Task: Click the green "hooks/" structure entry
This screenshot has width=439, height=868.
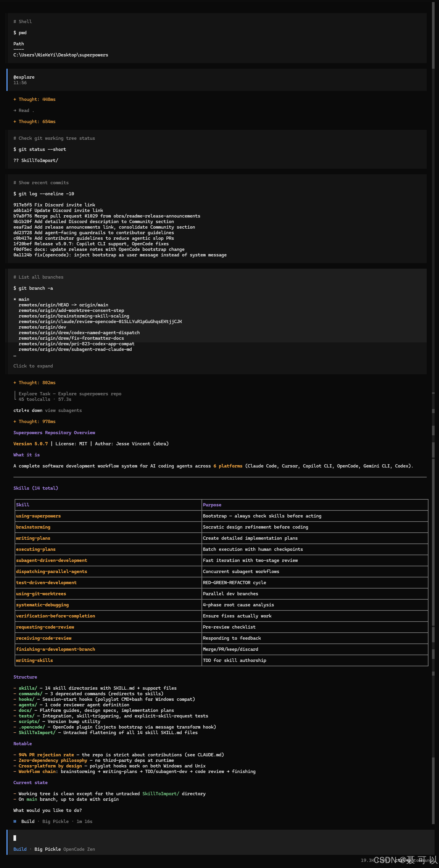Action: click(27, 699)
